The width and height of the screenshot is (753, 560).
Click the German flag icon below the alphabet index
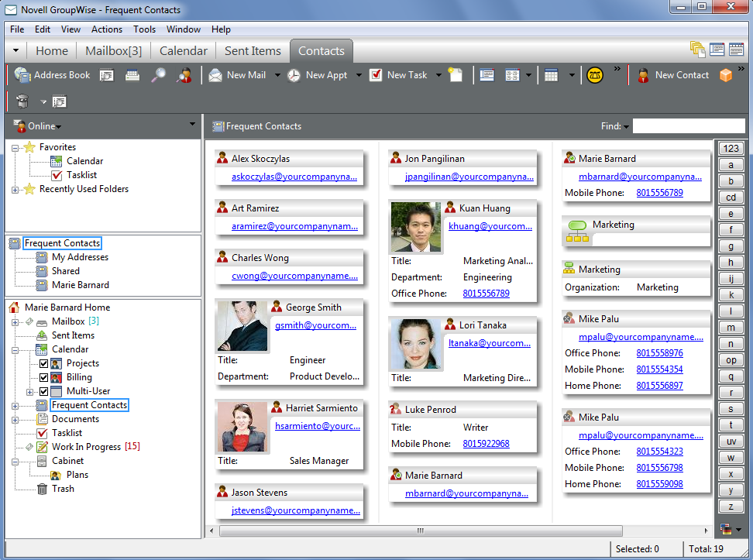pyautogui.click(x=726, y=529)
